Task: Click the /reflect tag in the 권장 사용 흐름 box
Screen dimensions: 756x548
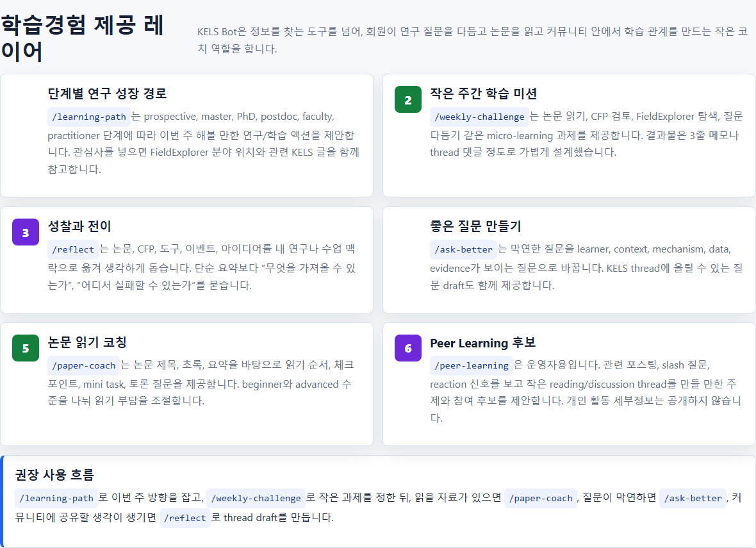Action: 185,518
